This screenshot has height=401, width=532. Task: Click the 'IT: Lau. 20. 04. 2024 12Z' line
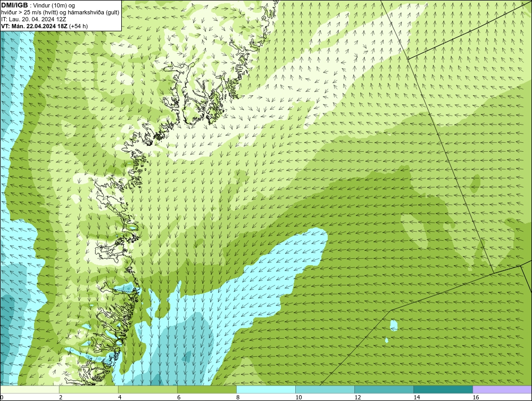tap(34, 19)
